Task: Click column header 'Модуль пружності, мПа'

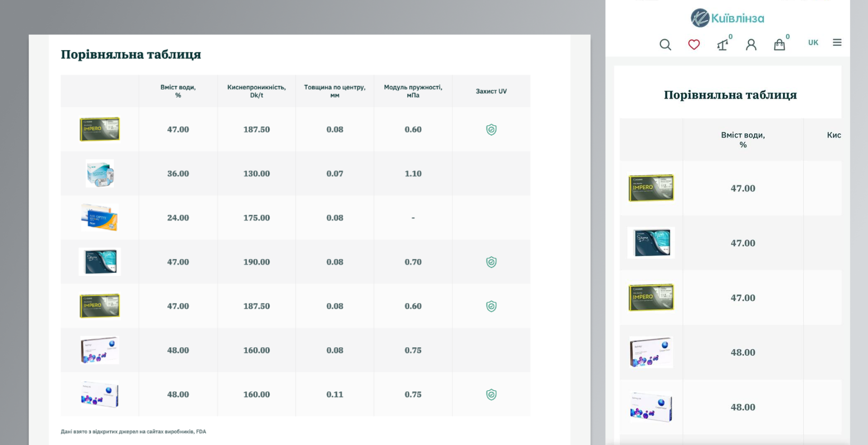Action: (x=413, y=91)
